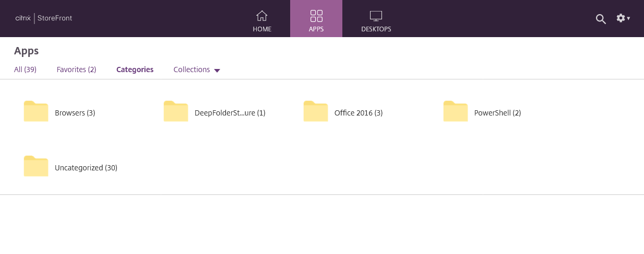The image size is (644, 254).
Task: Open the PowerShell folder icon
Action: [456, 111]
